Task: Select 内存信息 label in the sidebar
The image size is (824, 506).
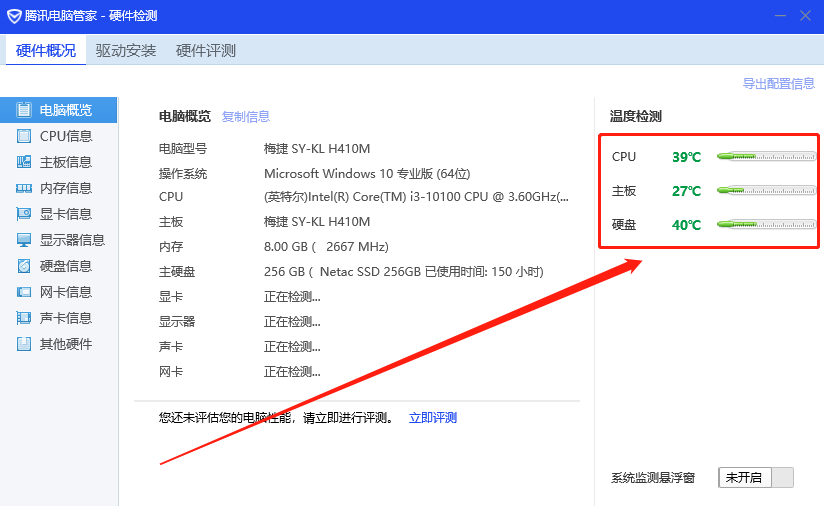Action: pyautogui.click(x=66, y=188)
